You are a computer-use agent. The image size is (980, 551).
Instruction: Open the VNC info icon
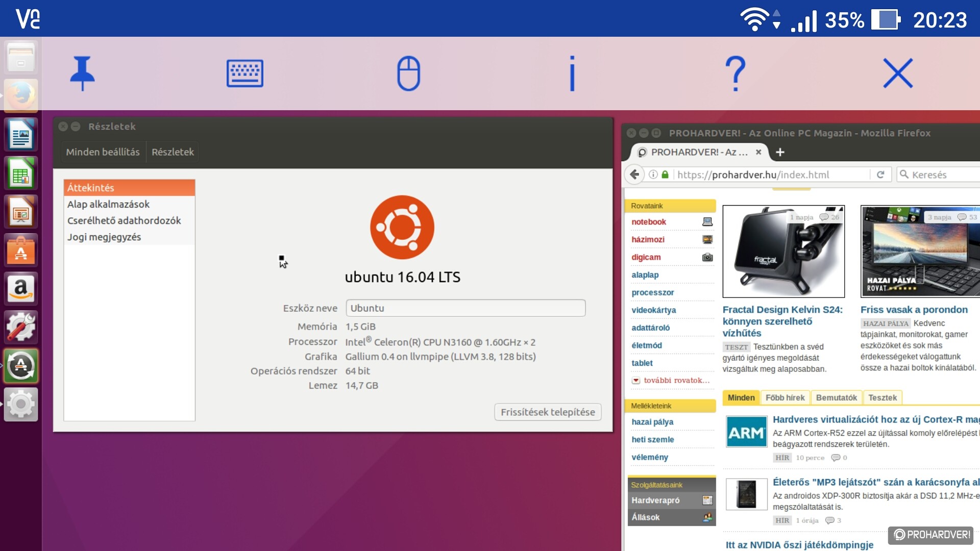tap(572, 73)
